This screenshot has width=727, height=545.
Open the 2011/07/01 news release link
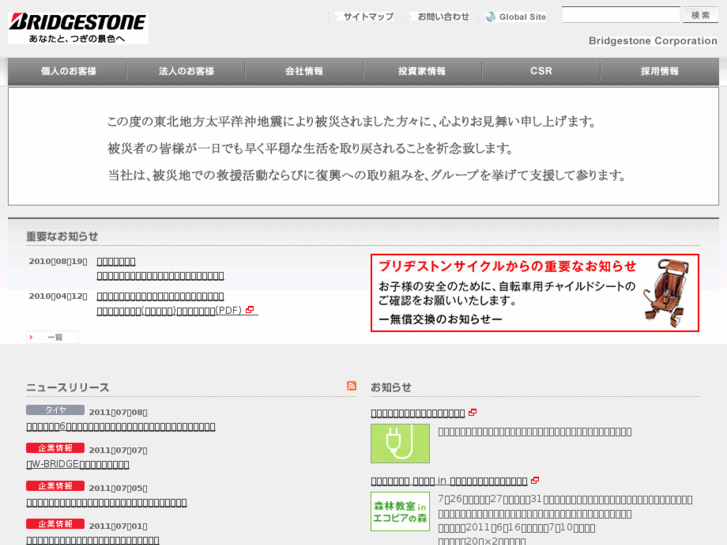pos(93,540)
